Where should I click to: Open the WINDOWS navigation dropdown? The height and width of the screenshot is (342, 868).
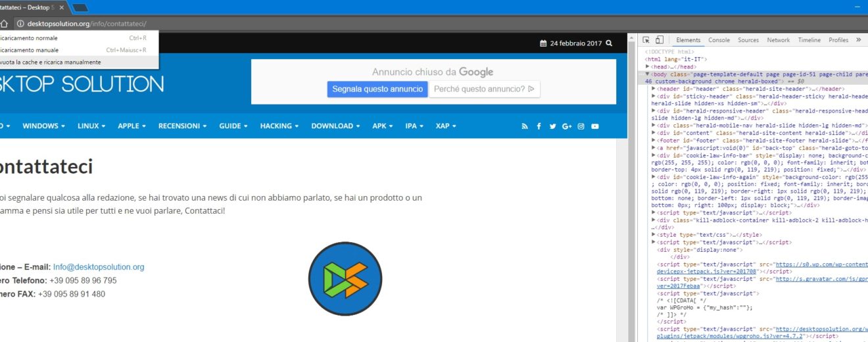[x=43, y=126]
